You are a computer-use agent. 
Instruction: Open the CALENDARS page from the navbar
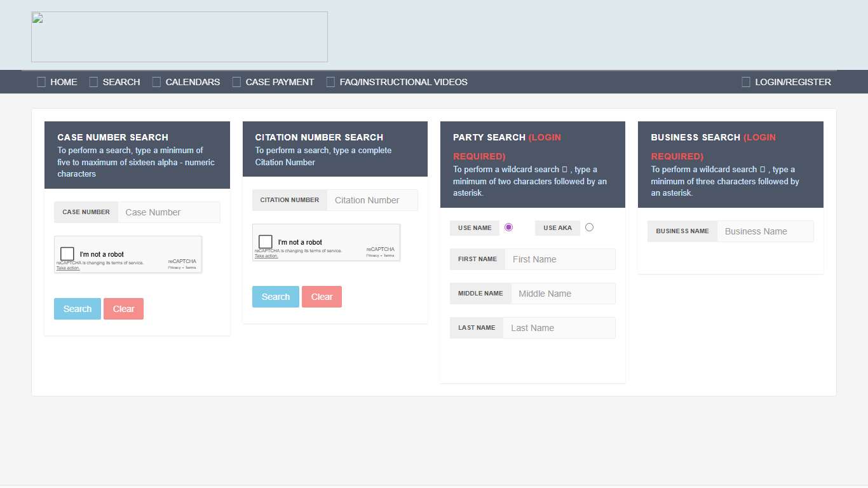click(x=193, y=81)
